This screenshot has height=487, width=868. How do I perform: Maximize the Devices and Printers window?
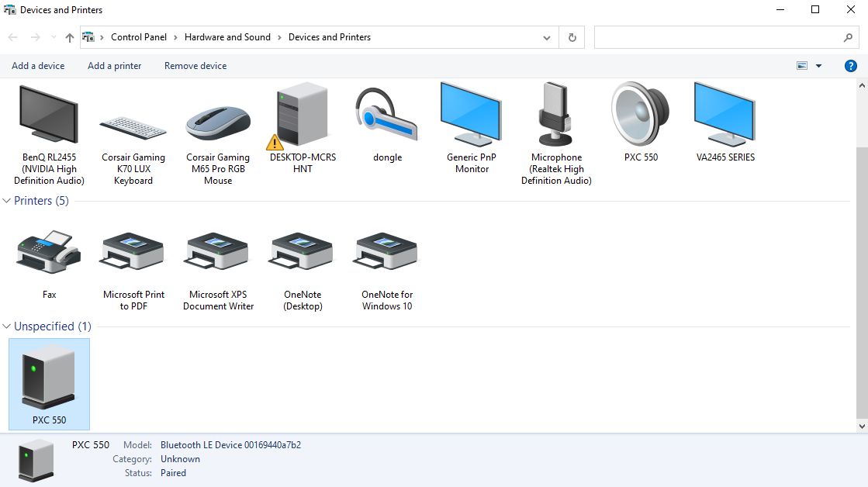[815, 10]
